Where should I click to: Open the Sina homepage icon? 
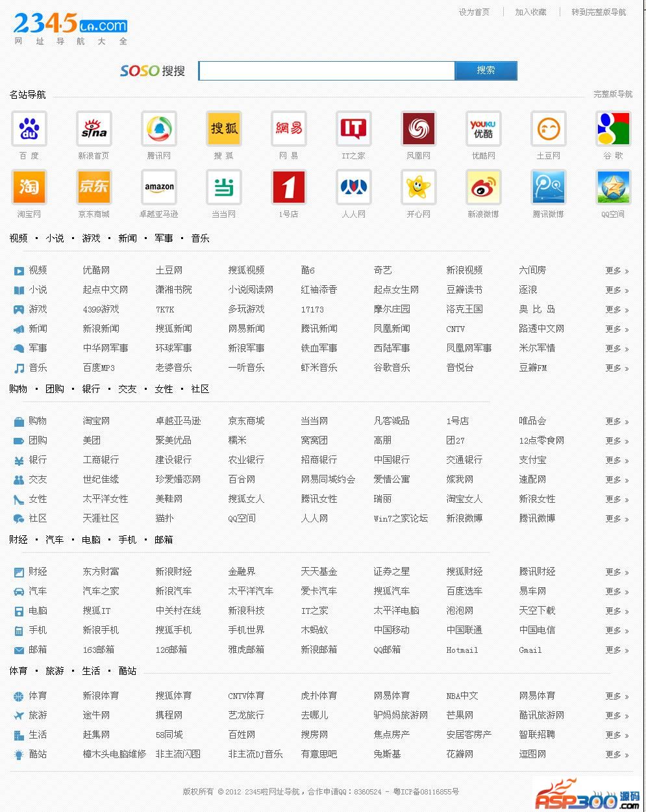click(x=94, y=129)
